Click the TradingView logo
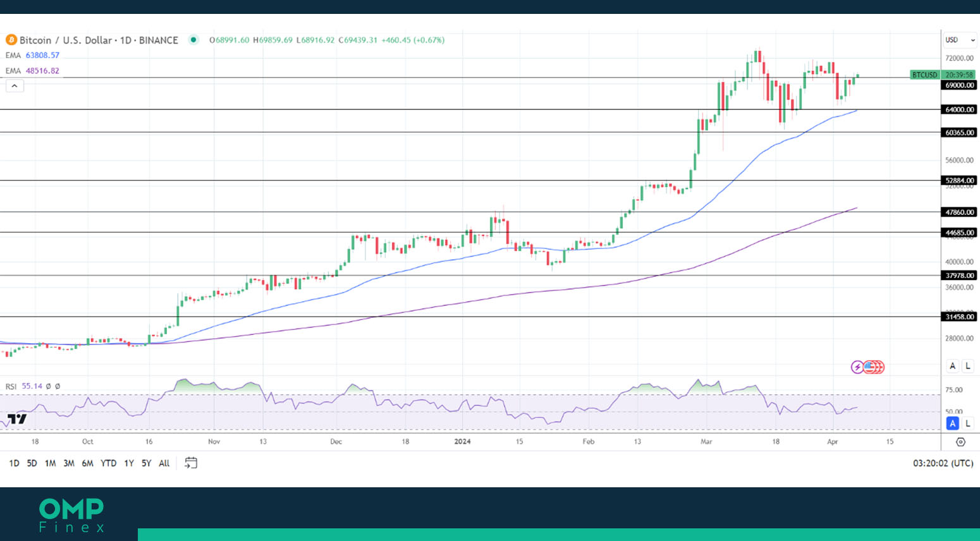Viewport: 980px width, 541px height. (17, 419)
